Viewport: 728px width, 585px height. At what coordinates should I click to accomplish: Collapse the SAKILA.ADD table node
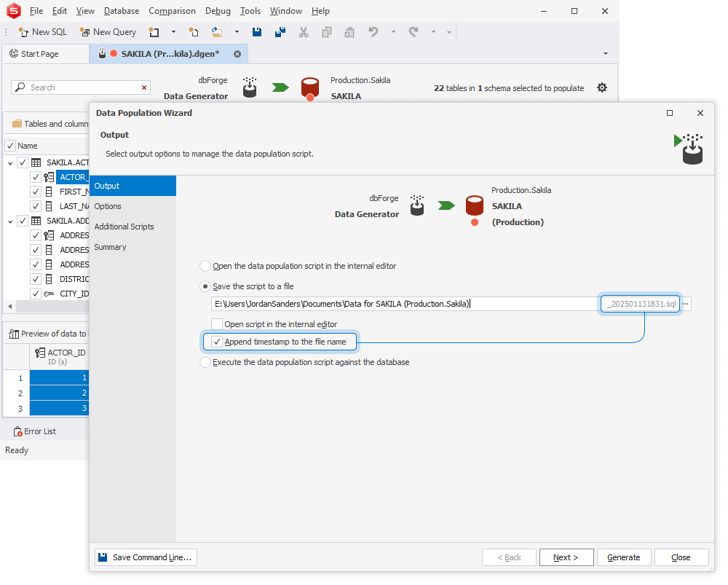point(10,221)
